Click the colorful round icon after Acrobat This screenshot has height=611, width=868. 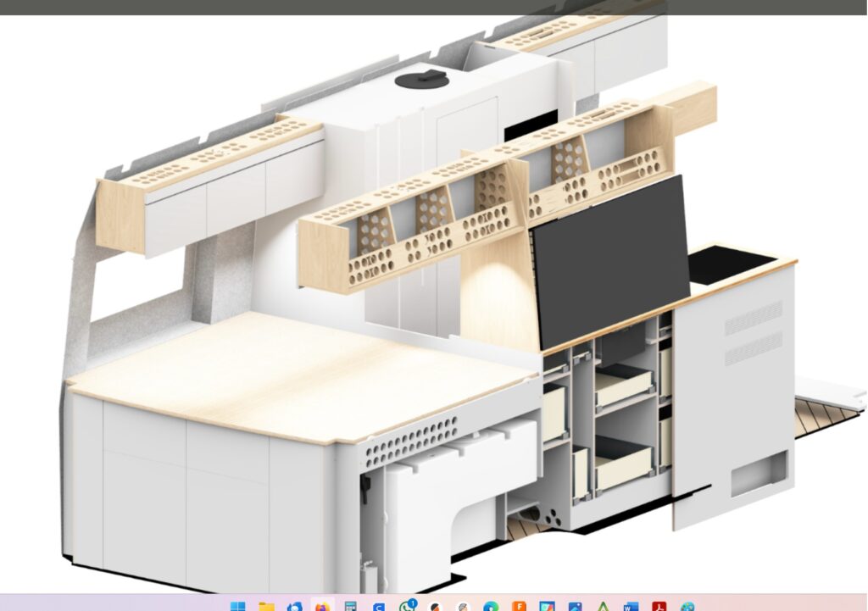coord(687,607)
